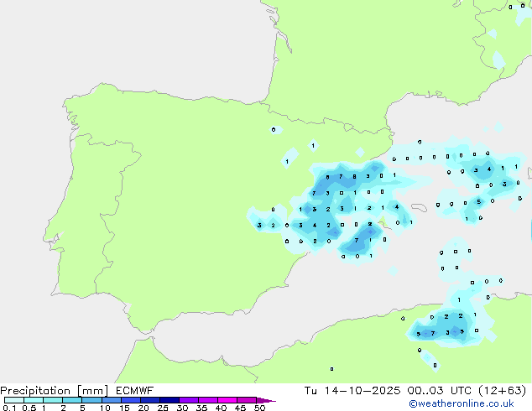Select the 25–30 mm dark navy legend swatch

point(170,400)
